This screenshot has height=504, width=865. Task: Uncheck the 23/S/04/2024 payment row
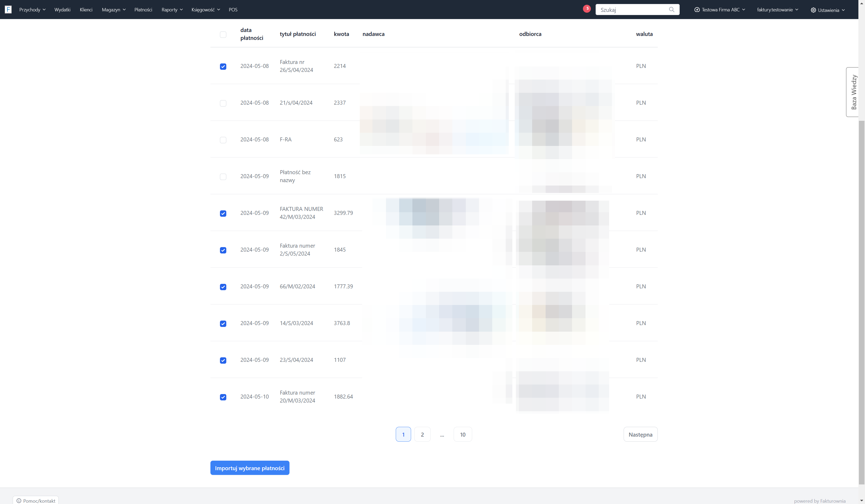point(223,360)
